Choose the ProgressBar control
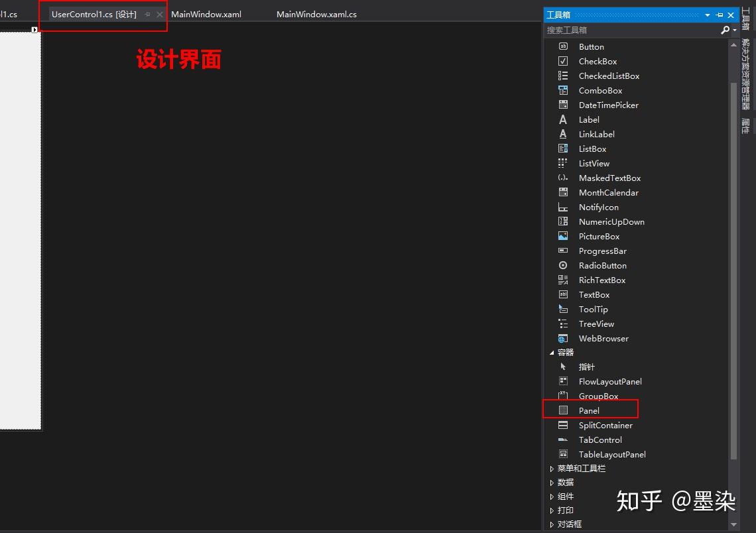Image resolution: width=756 pixels, height=533 pixels. pos(602,251)
